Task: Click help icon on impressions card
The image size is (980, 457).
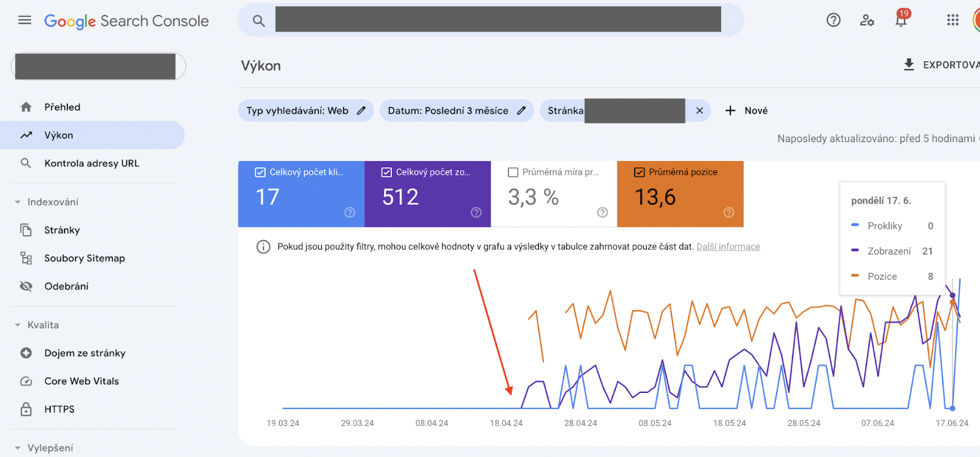Action: click(476, 212)
